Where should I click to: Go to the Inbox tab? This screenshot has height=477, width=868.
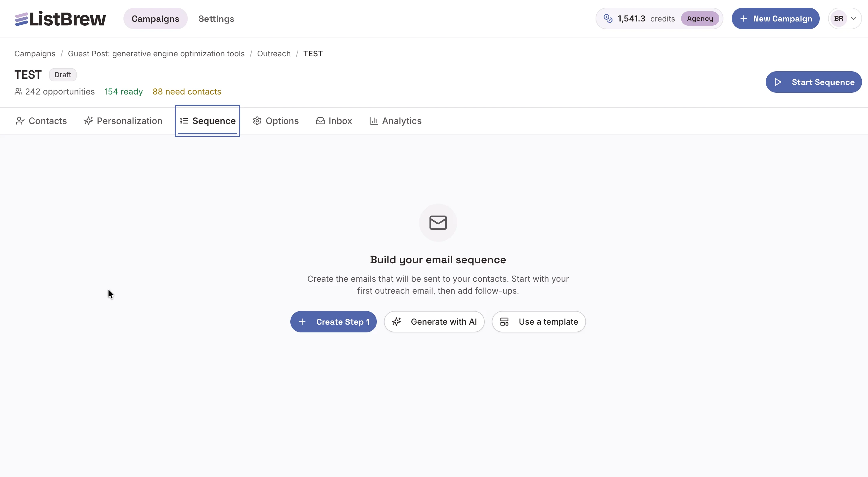pos(334,121)
